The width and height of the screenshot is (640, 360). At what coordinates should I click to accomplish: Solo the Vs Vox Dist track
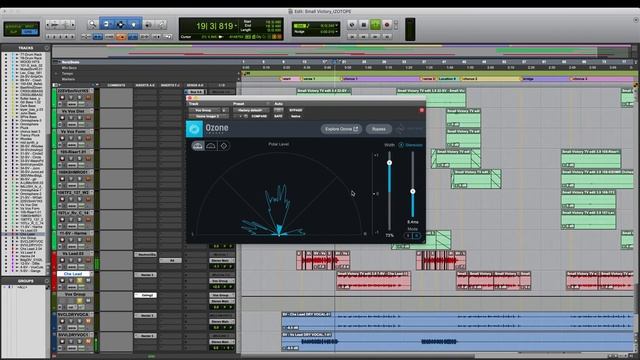click(80, 118)
